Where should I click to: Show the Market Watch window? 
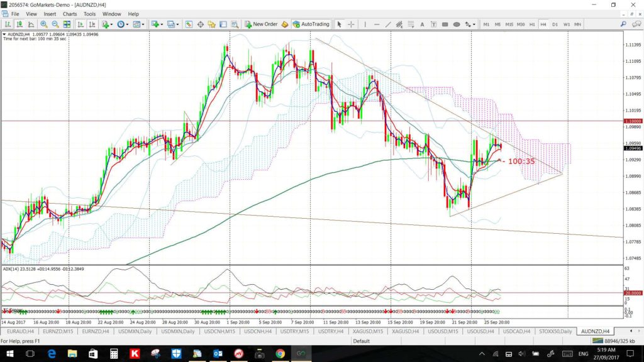[189, 25]
